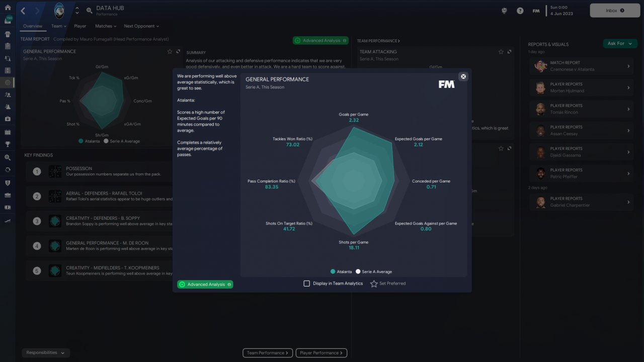Click the Serie A Average swatch in popup

coord(358,271)
